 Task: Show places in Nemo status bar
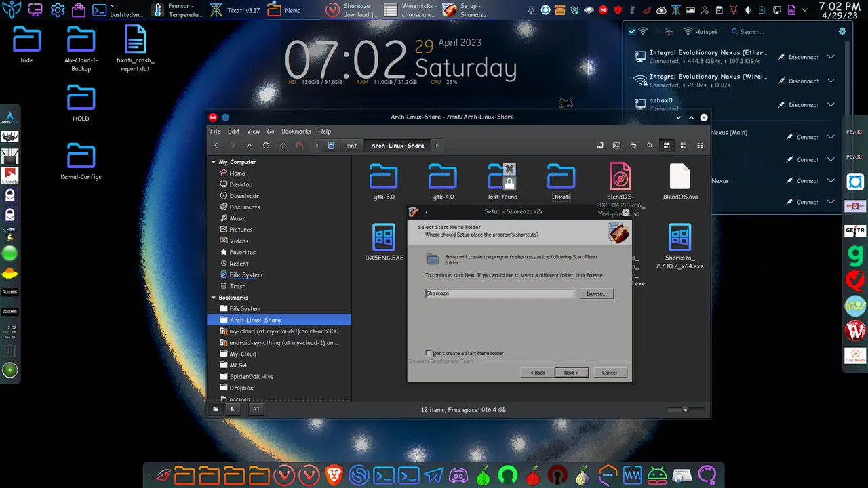tap(216, 409)
